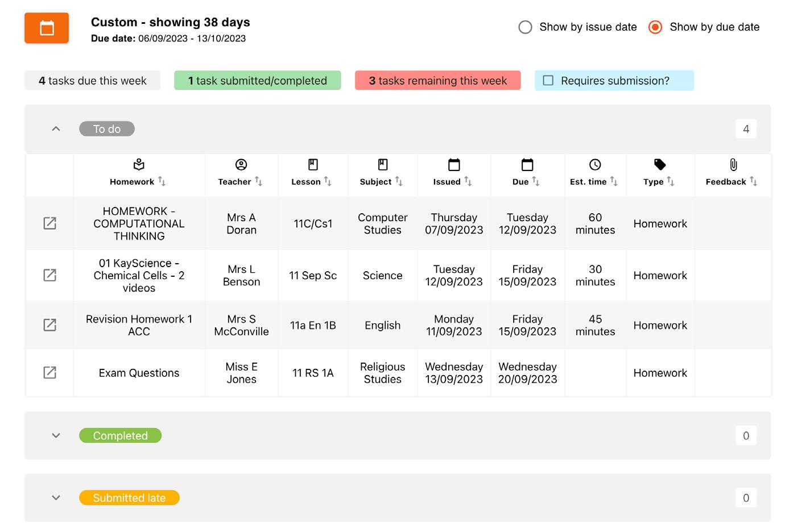Screen dimensions: 806x532
Task: Click the 1 task submitted/completed badge
Action: (257, 81)
